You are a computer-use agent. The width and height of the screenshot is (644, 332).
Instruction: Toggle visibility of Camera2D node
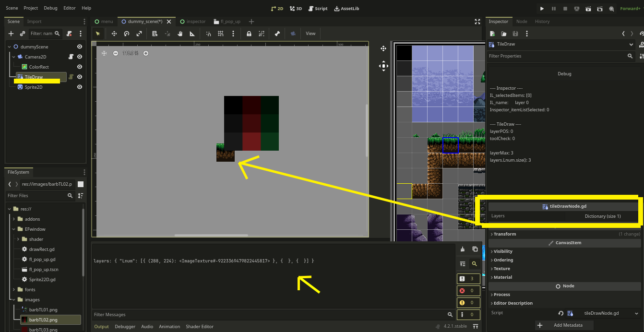80,57
